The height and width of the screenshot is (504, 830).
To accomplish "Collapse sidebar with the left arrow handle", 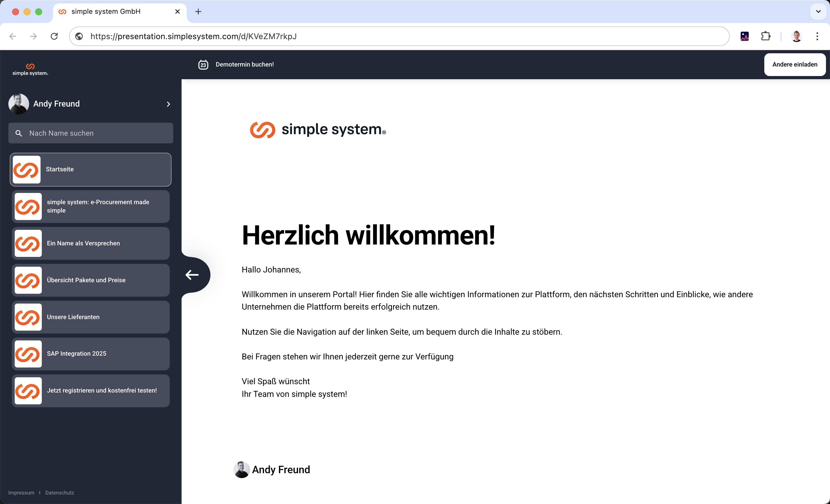I will [192, 275].
